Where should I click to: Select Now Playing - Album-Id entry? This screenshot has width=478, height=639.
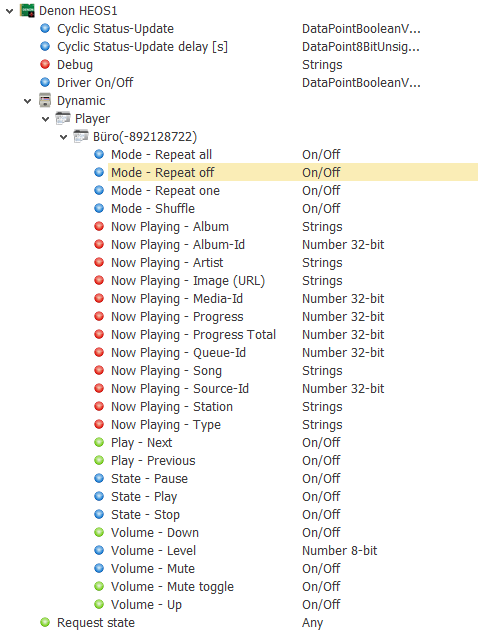click(x=178, y=245)
